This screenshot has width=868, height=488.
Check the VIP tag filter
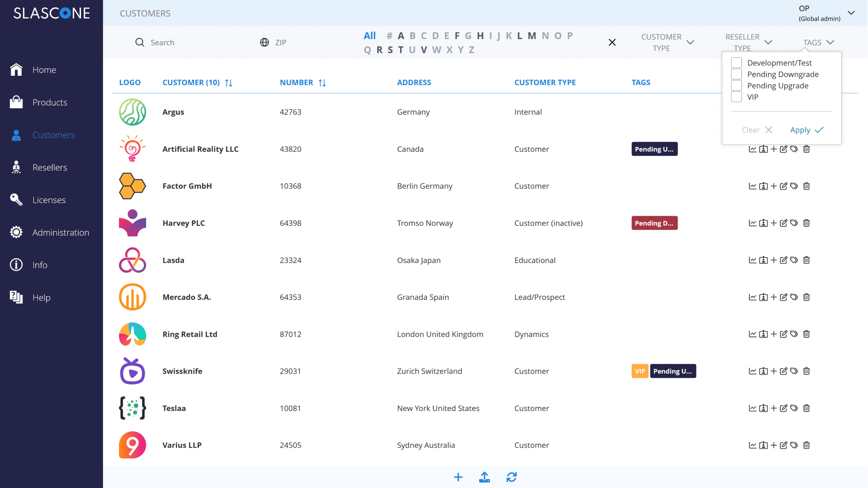coord(736,97)
